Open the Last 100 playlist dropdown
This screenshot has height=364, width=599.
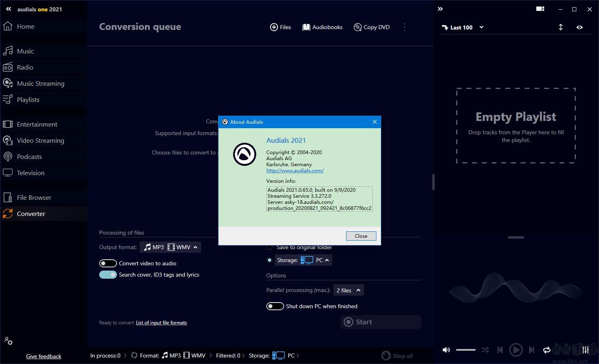click(463, 28)
